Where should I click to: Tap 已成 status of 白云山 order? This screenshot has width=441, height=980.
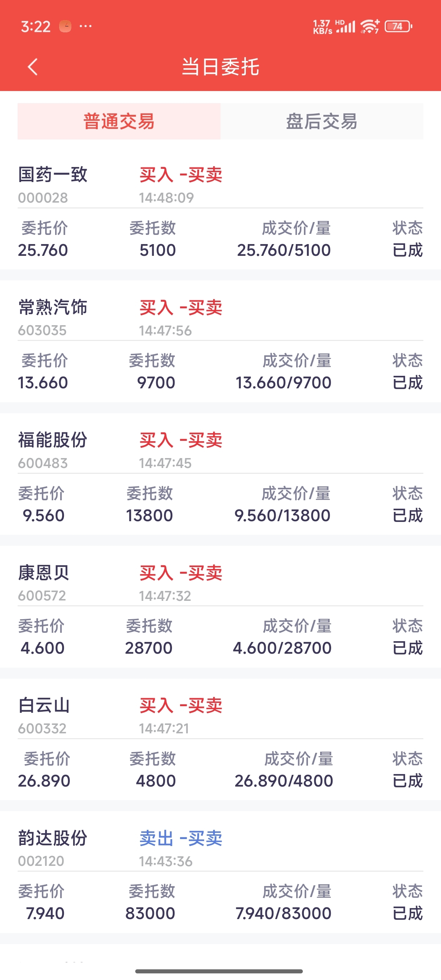tap(408, 781)
